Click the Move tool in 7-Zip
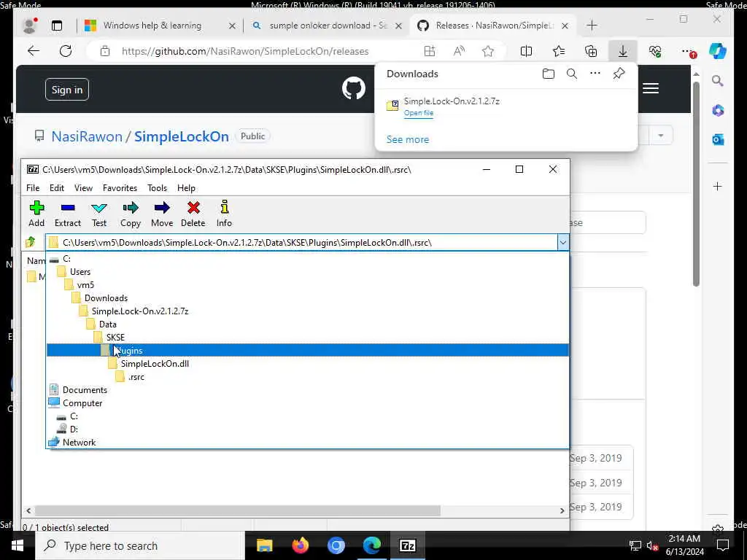This screenshot has width=747, height=560. 162,214
